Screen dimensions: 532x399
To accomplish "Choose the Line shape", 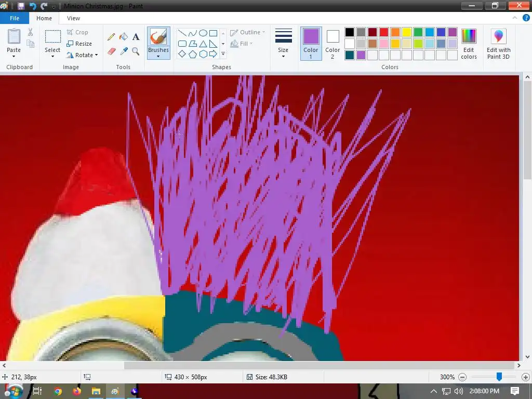I will point(182,33).
